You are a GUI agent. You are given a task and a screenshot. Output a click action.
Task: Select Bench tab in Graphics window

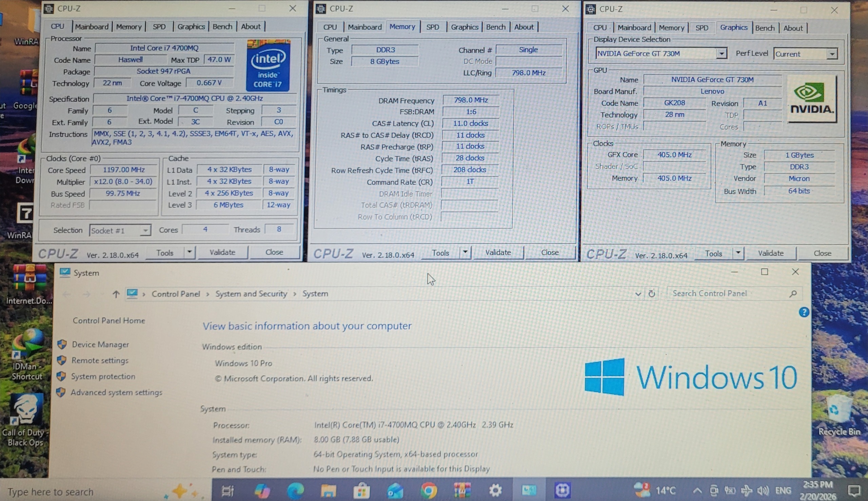pyautogui.click(x=764, y=28)
